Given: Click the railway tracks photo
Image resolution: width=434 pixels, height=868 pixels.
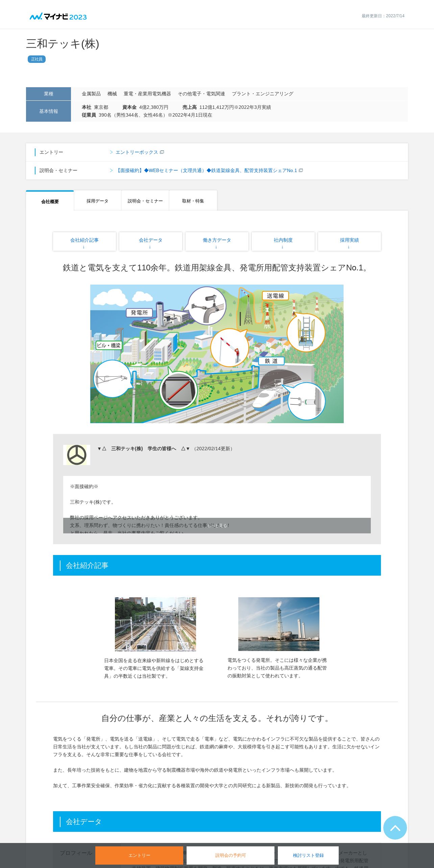Looking at the screenshot, I should pyautogui.click(x=155, y=624).
